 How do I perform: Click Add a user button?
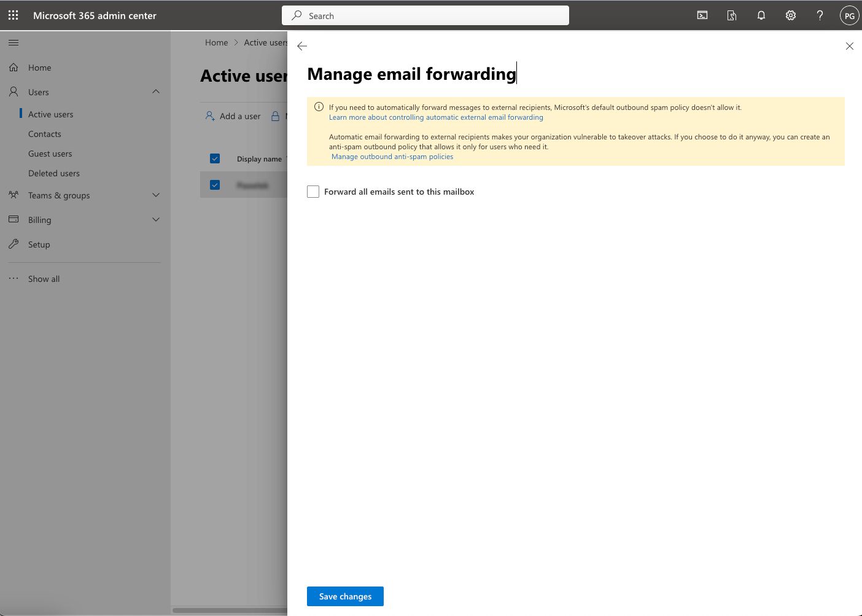[233, 116]
